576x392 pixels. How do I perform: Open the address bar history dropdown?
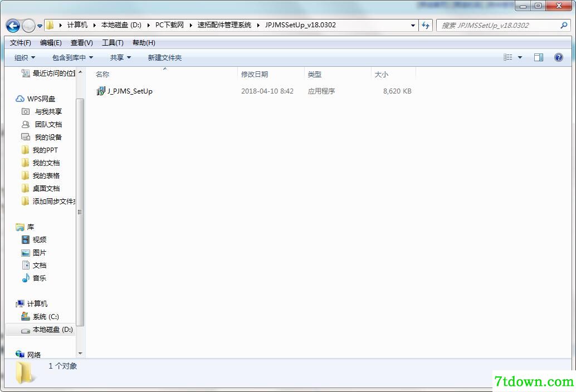click(x=413, y=25)
